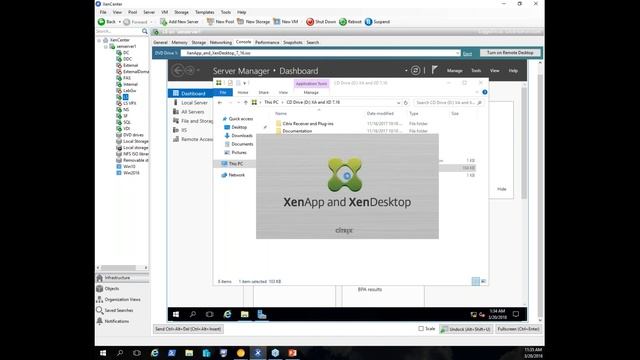Collapse the xenserver1 tree node

(x=106, y=47)
